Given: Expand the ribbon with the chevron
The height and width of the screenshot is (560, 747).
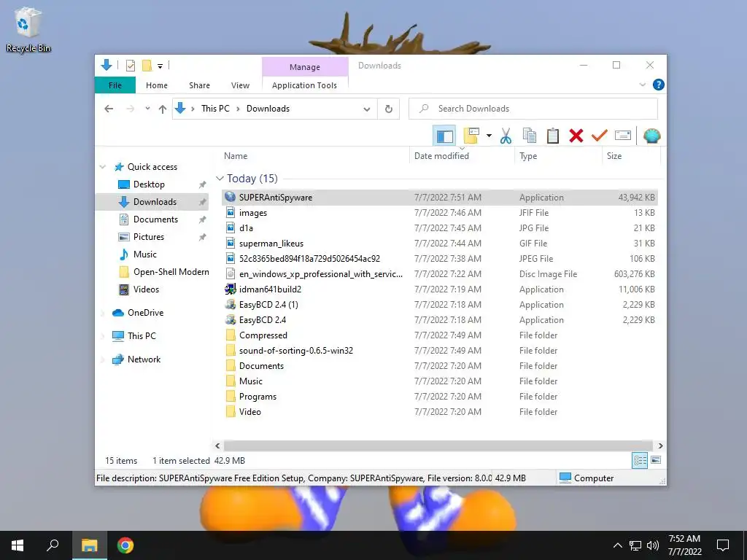Looking at the screenshot, I should [642, 85].
